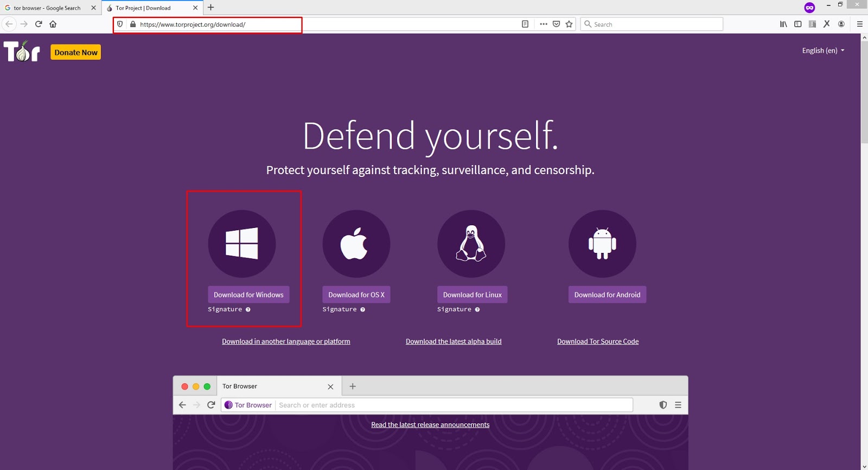The width and height of the screenshot is (868, 470).
Task: Click the vertical page scrollbar thumb
Action: coord(864,92)
